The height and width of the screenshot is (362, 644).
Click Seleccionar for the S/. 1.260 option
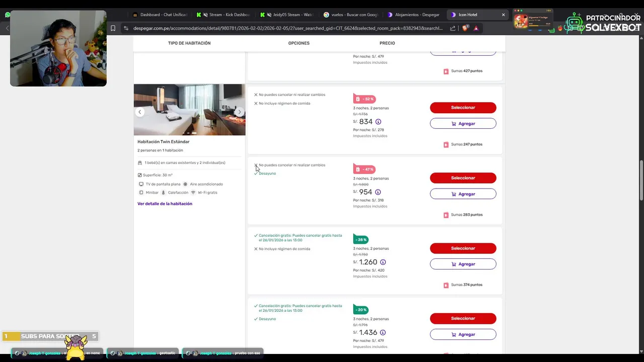(x=463, y=248)
